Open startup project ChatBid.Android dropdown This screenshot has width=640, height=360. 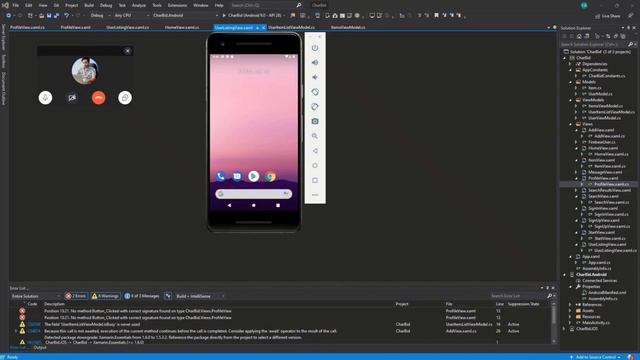coord(185,16)
